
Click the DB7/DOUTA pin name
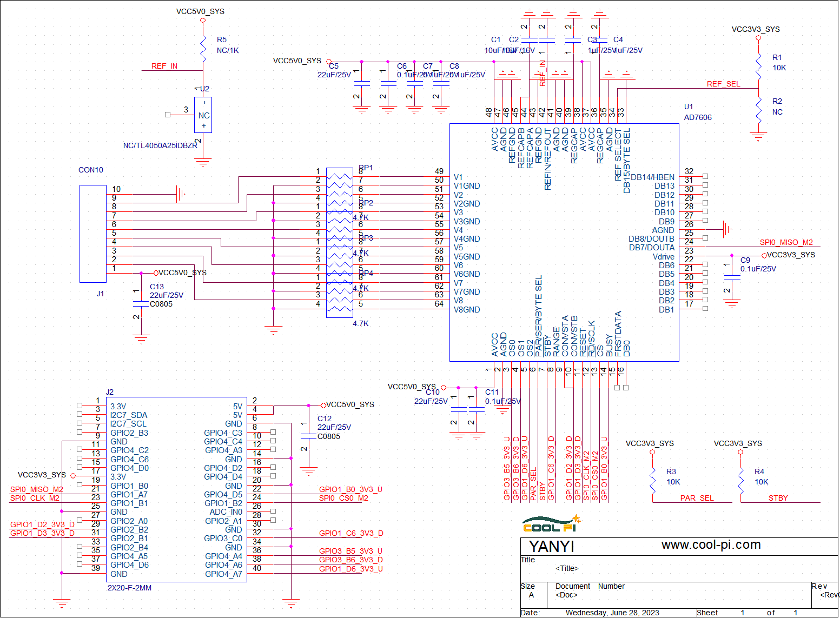(652, 248)
